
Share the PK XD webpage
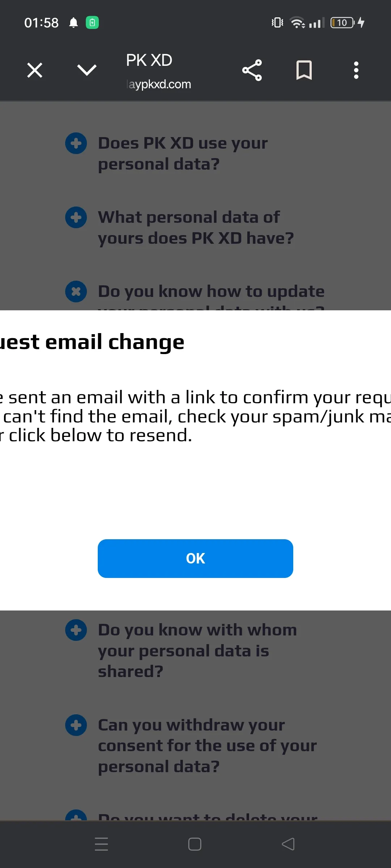(x=252, y=70)
